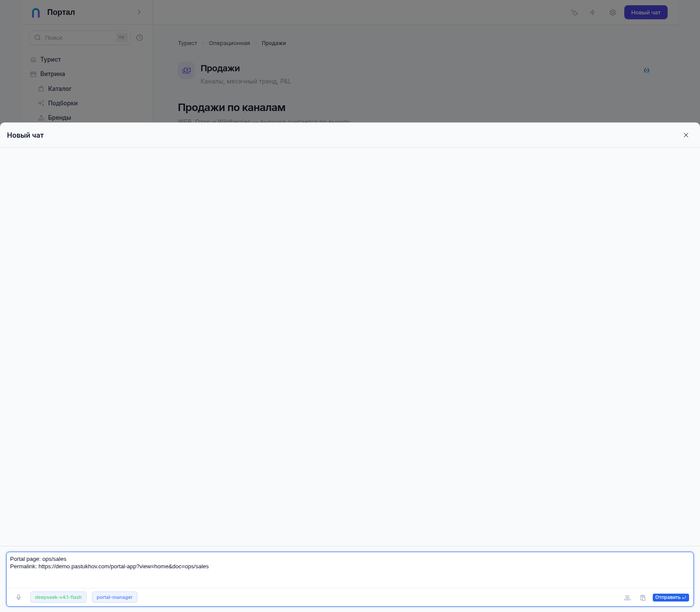Expand the chevron next to Портал
Image resolution: width=700 pixels, height=612 pixels.
(x=139, y=12)
